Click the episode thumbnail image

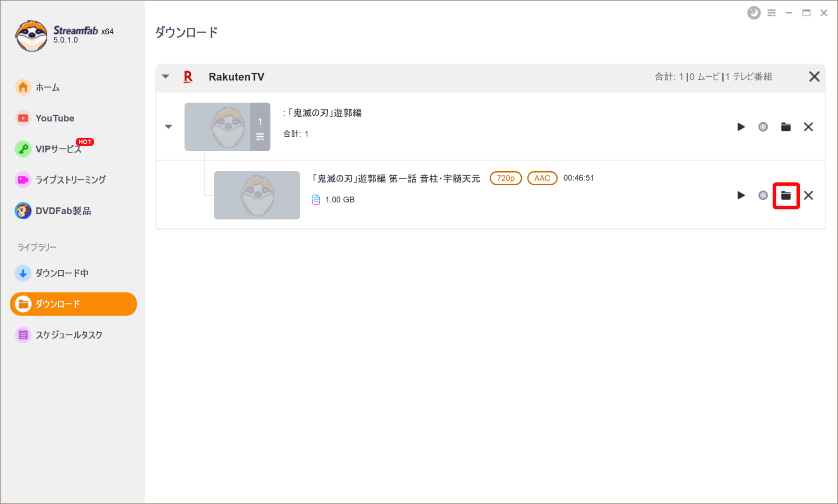257,195
